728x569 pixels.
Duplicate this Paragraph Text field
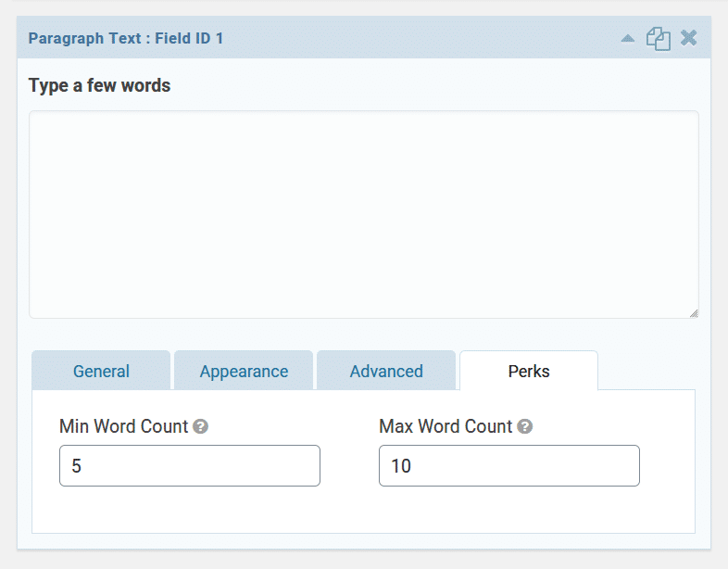[x=659, y=39]
